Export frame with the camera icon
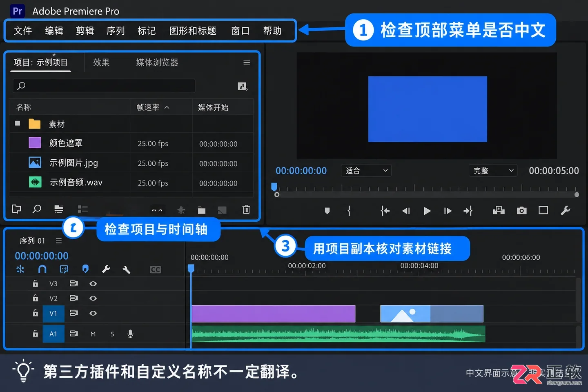 click(521, 210)
